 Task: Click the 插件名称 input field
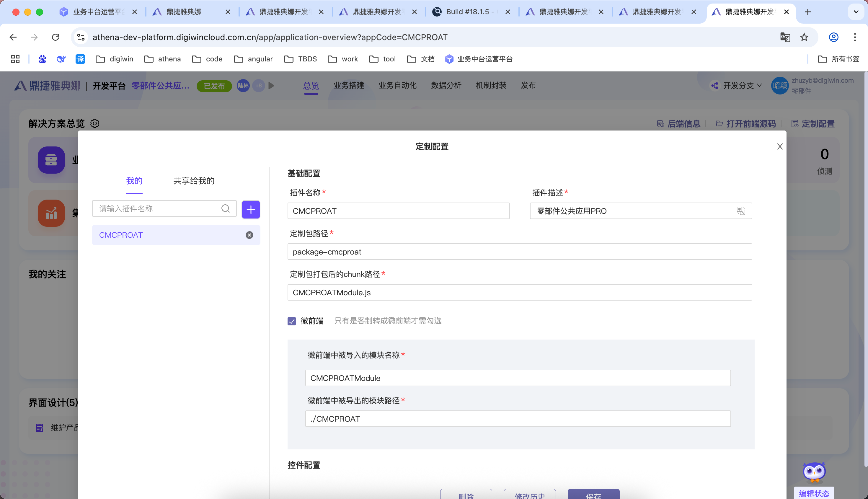tap(399, 211)
